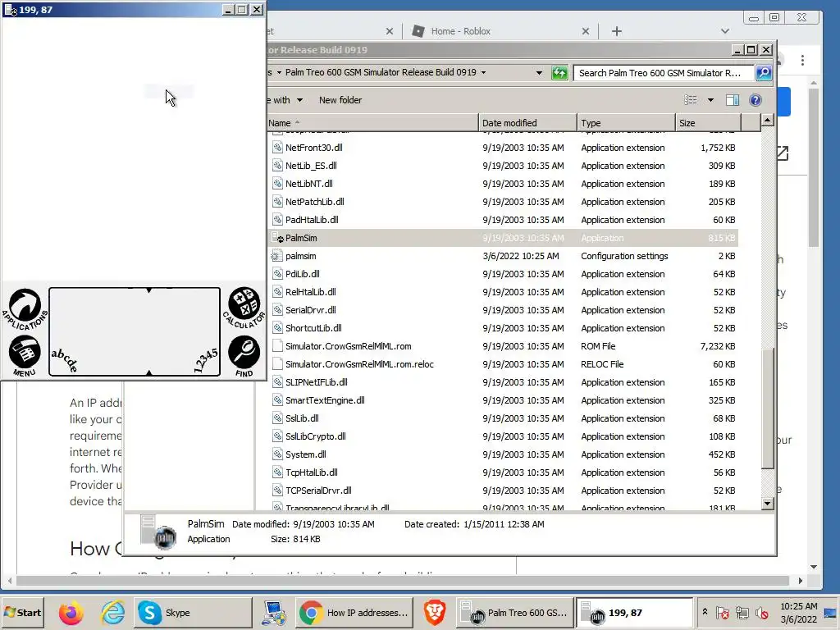Select the NetLib_ES.dll file
The width and height of the screenshot is (840, 630).
pyautogui.click(x=311, y=166)
